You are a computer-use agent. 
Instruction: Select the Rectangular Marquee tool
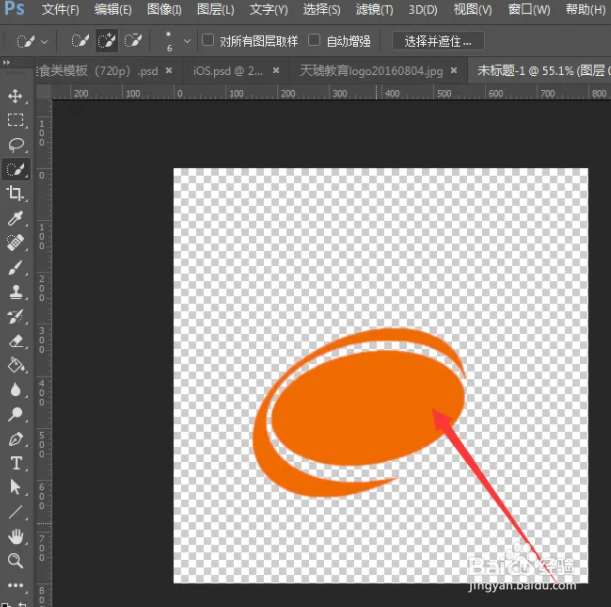15,120
